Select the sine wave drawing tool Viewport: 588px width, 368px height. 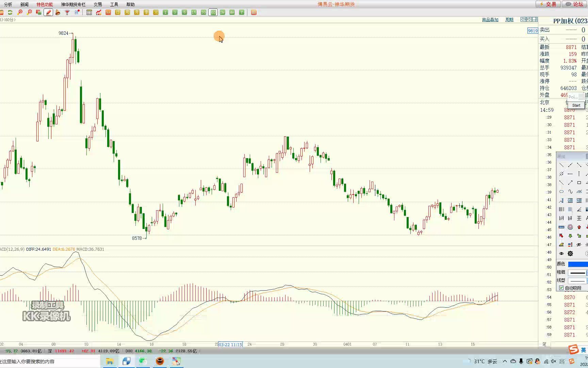pyautogui.click(x=570, y=191)
